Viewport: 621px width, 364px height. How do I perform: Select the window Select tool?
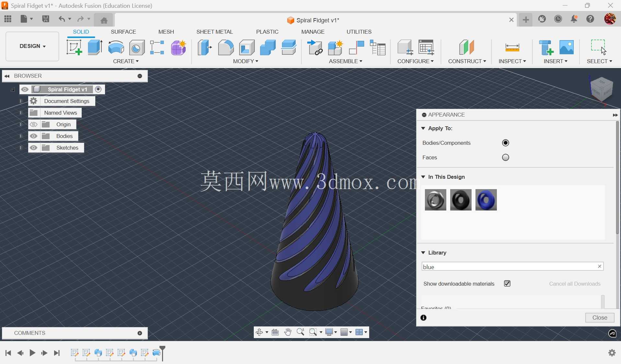click(x=599, y=47)
